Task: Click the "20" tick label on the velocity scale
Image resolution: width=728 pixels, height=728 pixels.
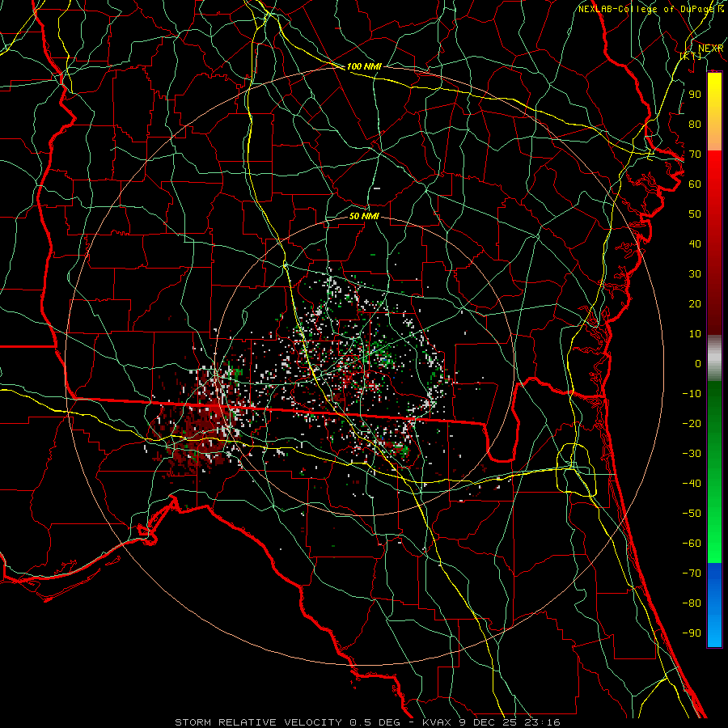Action: (695, 303)
